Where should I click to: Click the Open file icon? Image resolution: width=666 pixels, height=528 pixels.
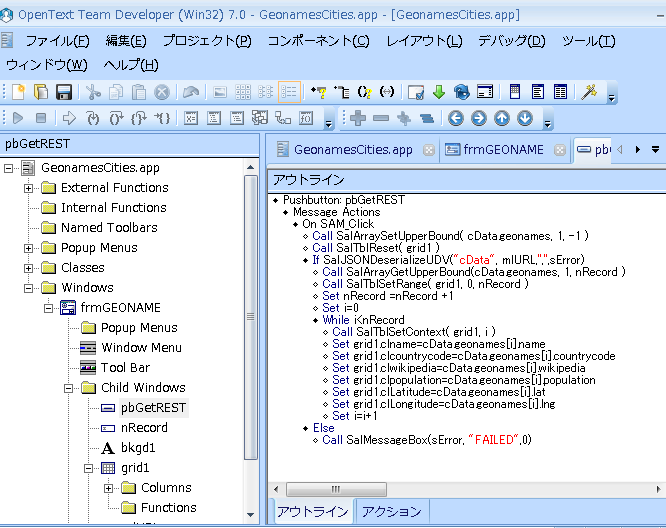(x=41, y=92)
